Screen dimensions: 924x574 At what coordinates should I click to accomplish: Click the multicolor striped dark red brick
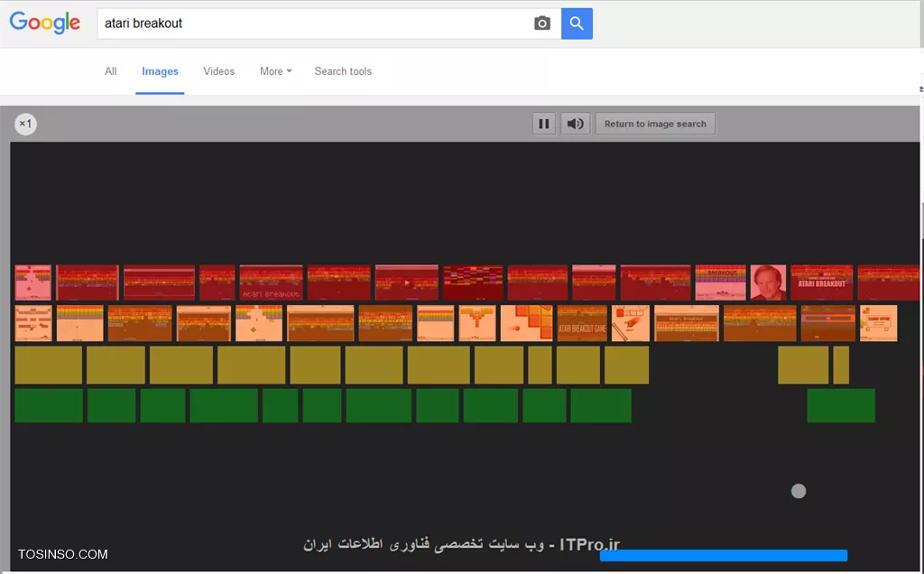pos(473,282)
